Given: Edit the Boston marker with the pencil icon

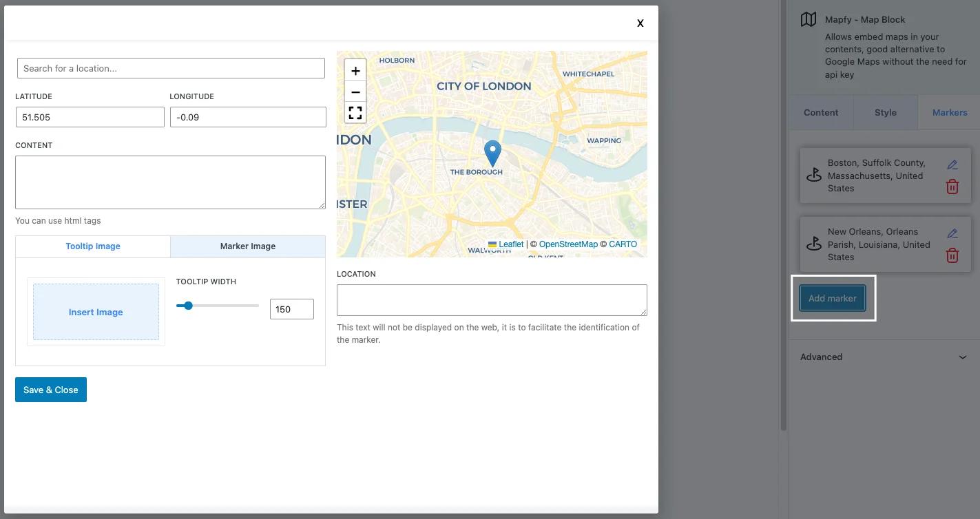Looking at the screenshot, I should (x=952, y=165).
